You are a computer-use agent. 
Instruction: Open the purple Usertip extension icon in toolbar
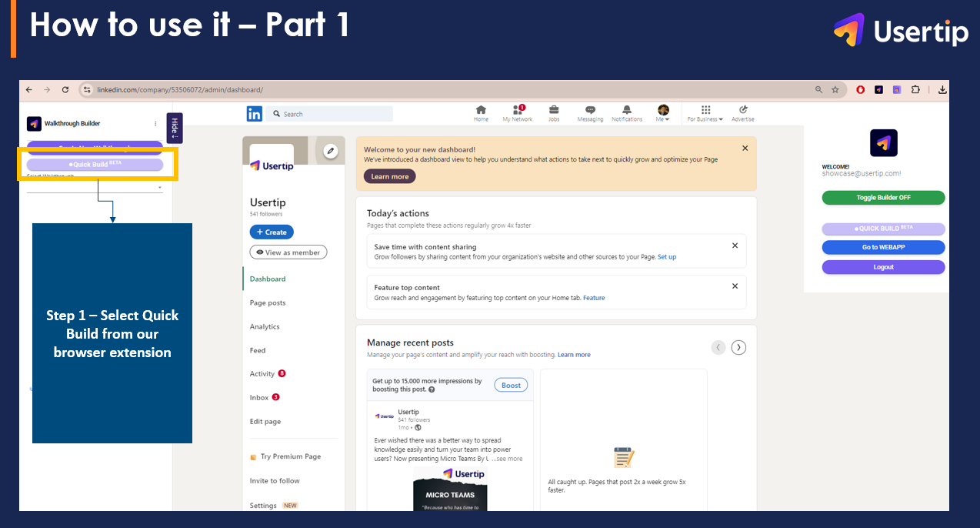(897, 90)
